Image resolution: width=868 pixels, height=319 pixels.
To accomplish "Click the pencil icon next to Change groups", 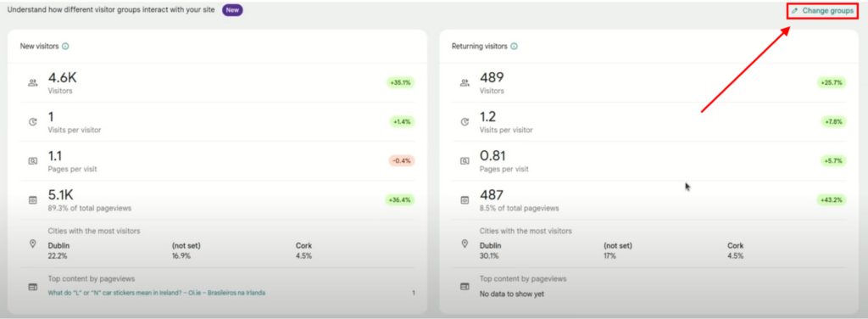I will click(x=795, y=10).
